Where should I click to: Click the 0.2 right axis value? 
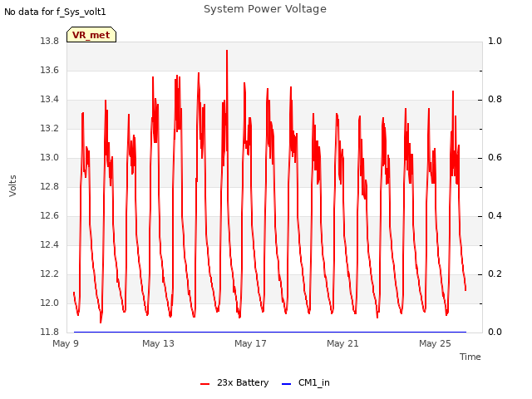pos(495,273)
